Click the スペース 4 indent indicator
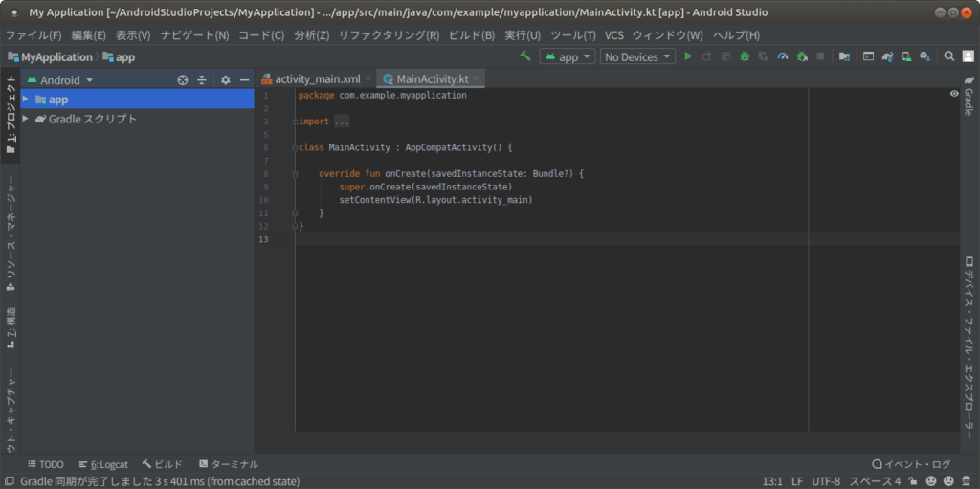Image resolution: width=980 pixels, height=489 pixels. [875, 481]
